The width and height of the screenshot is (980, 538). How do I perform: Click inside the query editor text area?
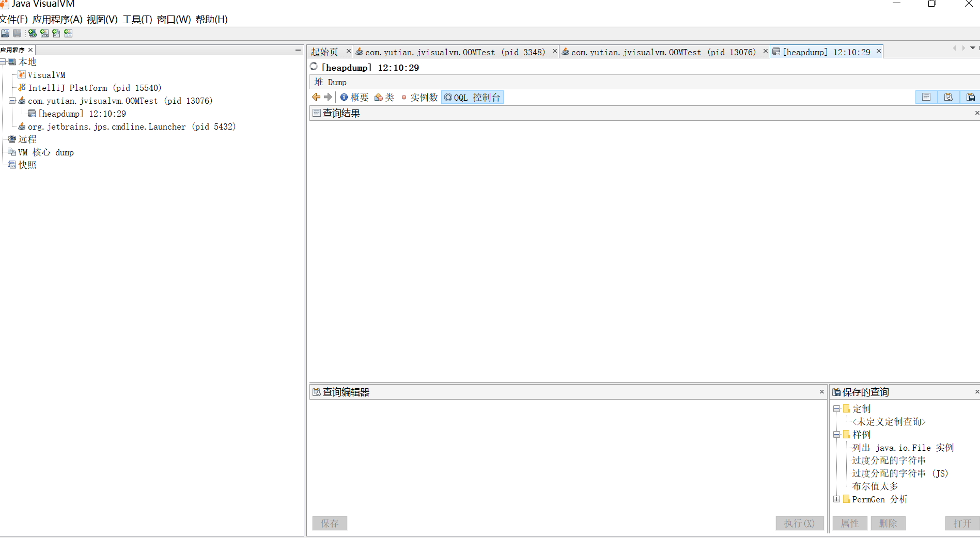[566, 454]
